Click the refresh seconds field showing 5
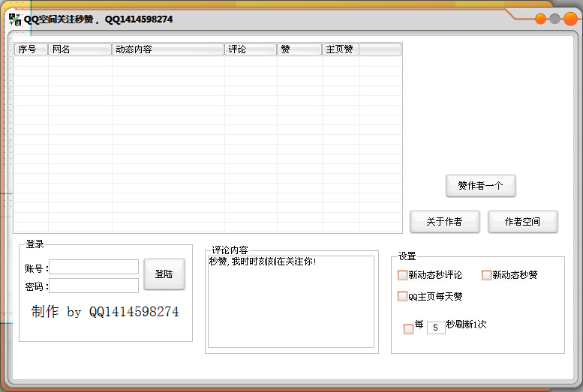Viewport: 583px width, 392px height. tap(436, 328)
